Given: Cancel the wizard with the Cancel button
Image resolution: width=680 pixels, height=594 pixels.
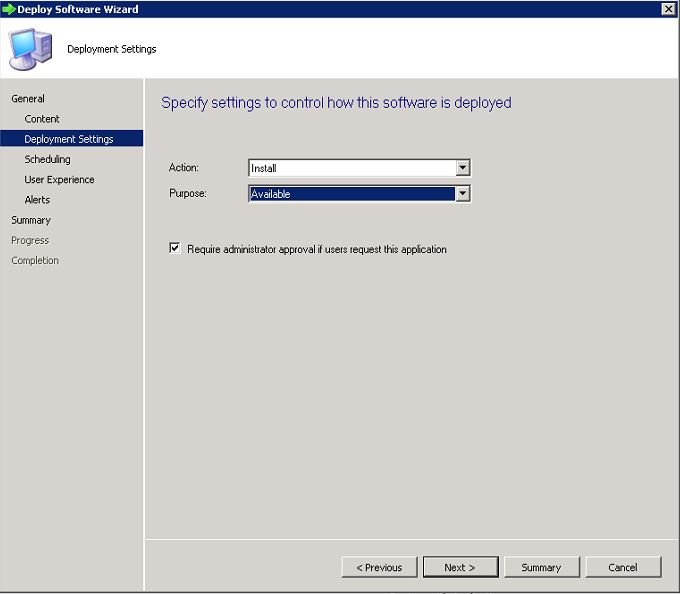Looking at the screenshot, I should 623,567.
